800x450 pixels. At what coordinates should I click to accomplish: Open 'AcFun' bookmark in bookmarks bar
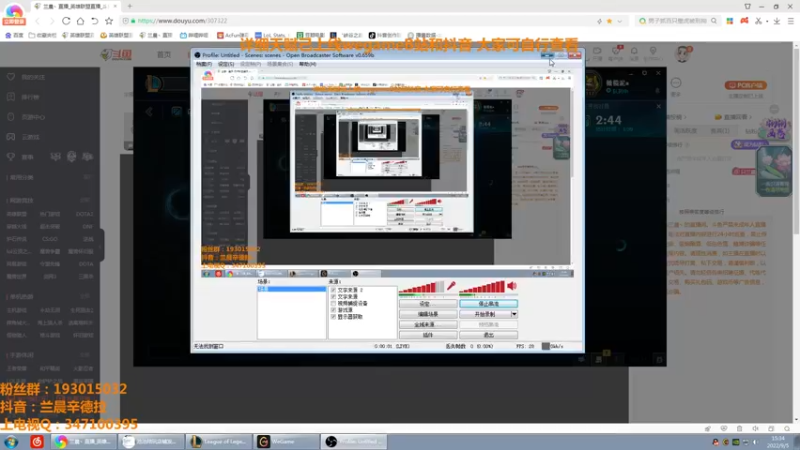click(x=232, y=35)
